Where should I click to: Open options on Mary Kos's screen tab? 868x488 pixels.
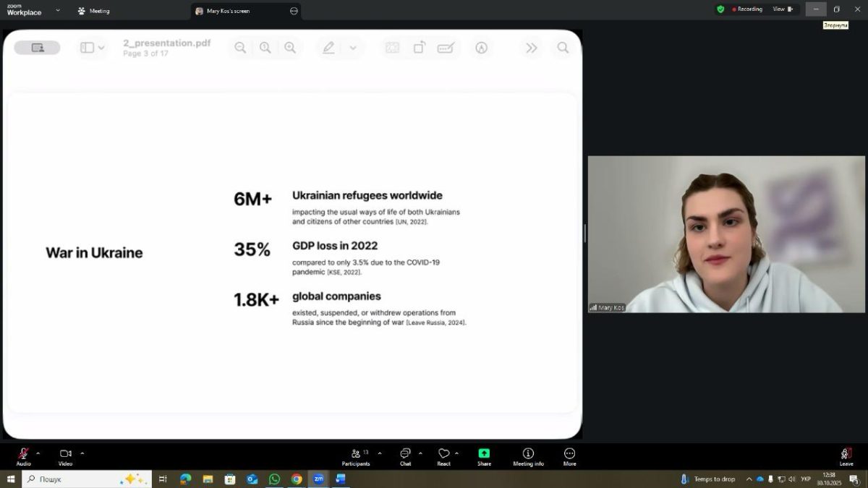click(x=294, y=11)
